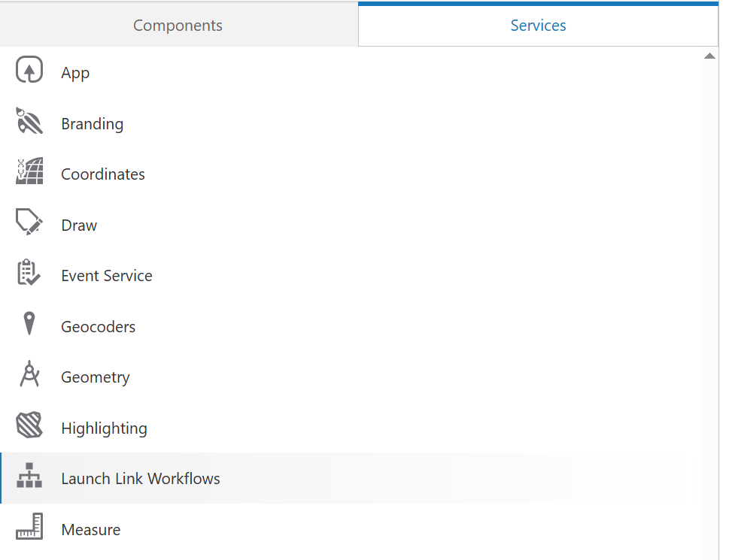Click the Geometry compass icon
This screenshot has height=560, width=732.
coord(29,375)
